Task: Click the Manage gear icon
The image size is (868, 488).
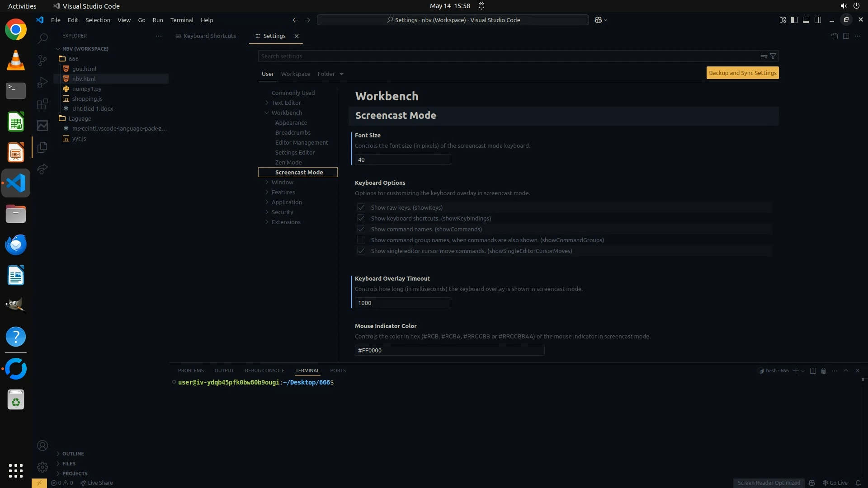Action: [42, 467]
